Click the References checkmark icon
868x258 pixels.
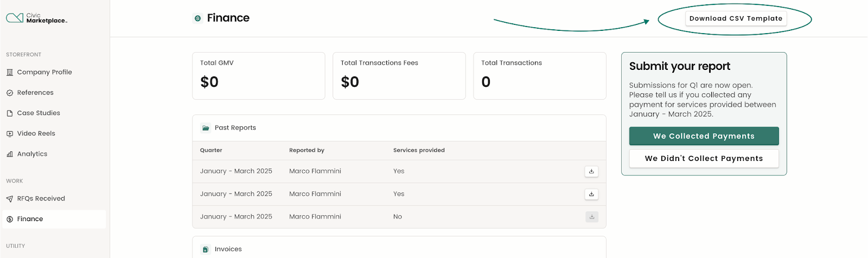[10, 93]
